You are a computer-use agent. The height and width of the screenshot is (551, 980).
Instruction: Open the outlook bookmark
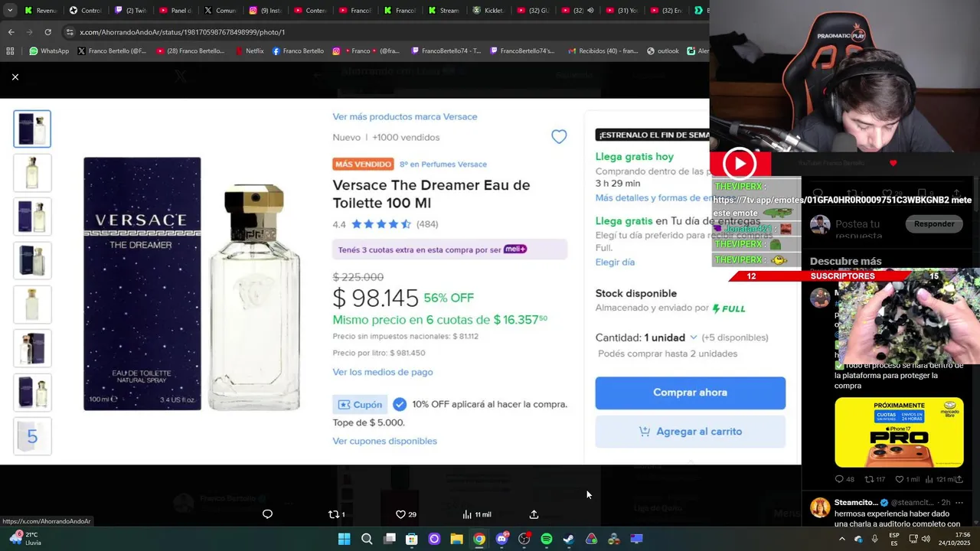pyautogui.click(x=662, y=51)
